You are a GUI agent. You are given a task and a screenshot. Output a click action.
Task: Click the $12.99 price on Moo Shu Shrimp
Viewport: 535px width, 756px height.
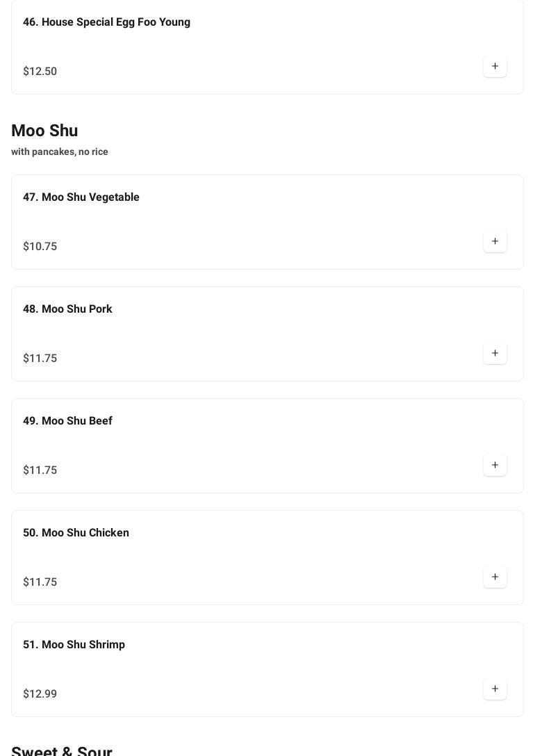(40, 694)
